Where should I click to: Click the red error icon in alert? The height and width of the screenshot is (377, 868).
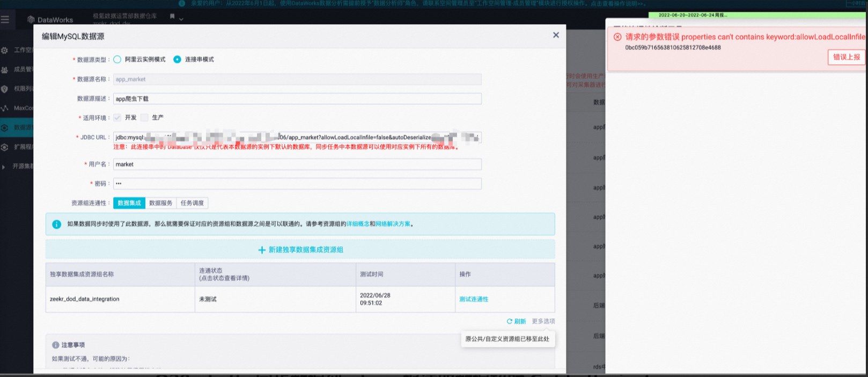pyautogui.click(x=617, y=37)
